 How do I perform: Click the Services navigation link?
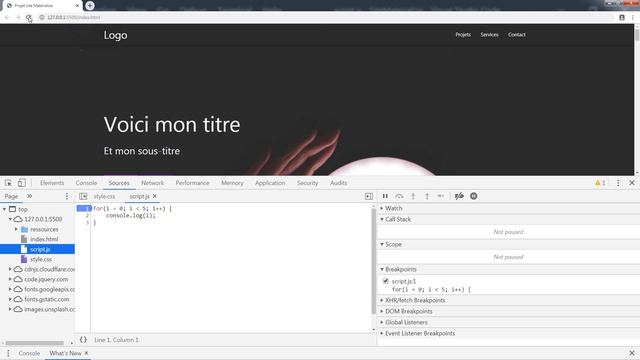[489, 35]
